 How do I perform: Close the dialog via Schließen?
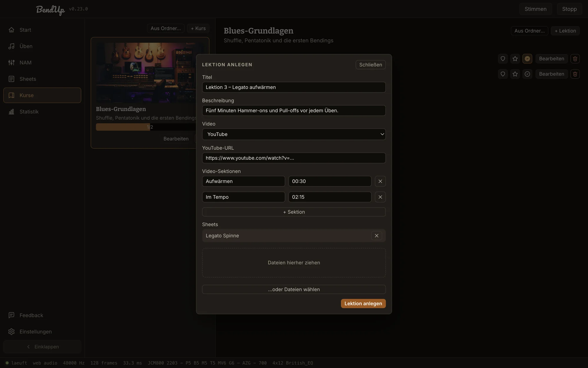pos(370,65)
